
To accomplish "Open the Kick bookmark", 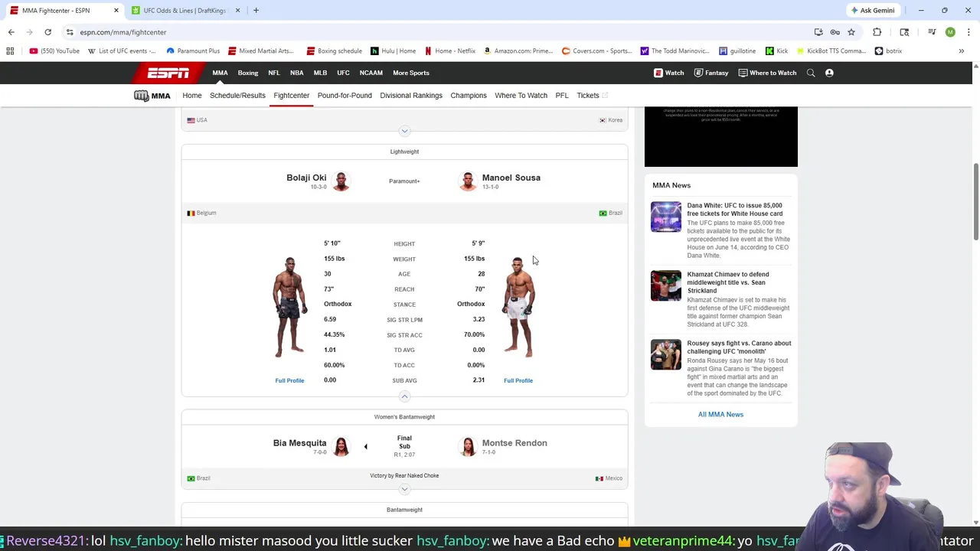I will tap(776, 51).
